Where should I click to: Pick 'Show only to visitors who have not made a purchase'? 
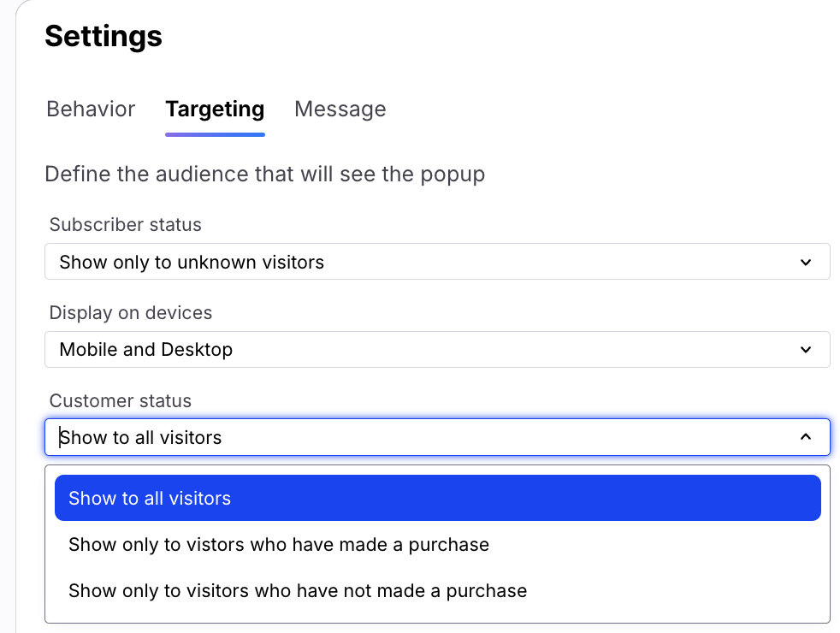pos(298,591)
